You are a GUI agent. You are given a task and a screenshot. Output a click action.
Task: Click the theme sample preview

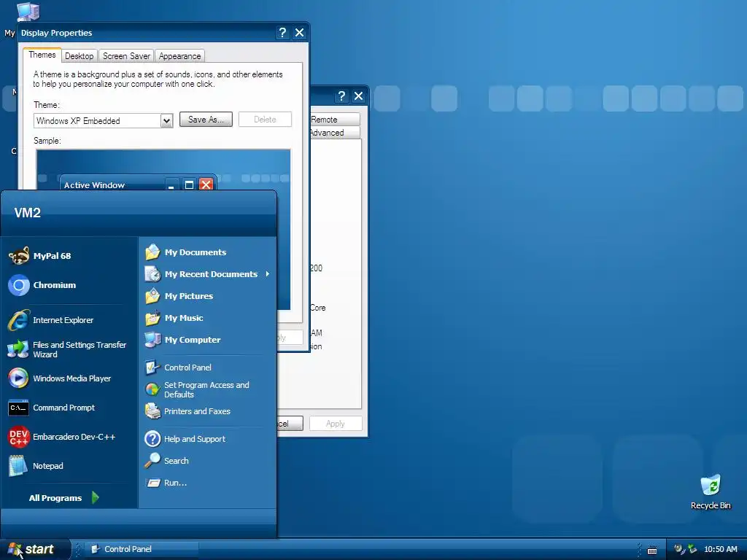point(163,169)
